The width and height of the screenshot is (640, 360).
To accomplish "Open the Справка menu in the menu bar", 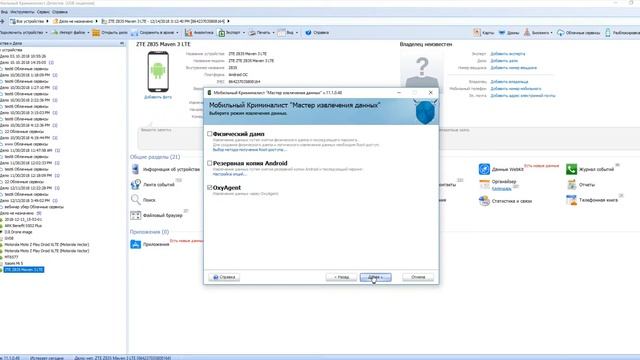I will click(x=60, y=12).
